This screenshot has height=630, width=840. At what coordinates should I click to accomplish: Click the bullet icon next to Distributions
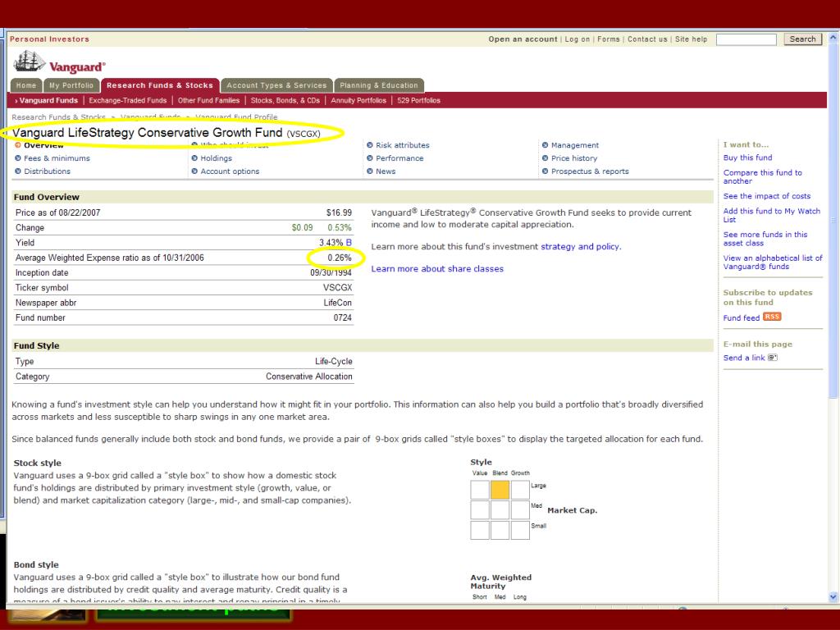[x=18, y=171]
